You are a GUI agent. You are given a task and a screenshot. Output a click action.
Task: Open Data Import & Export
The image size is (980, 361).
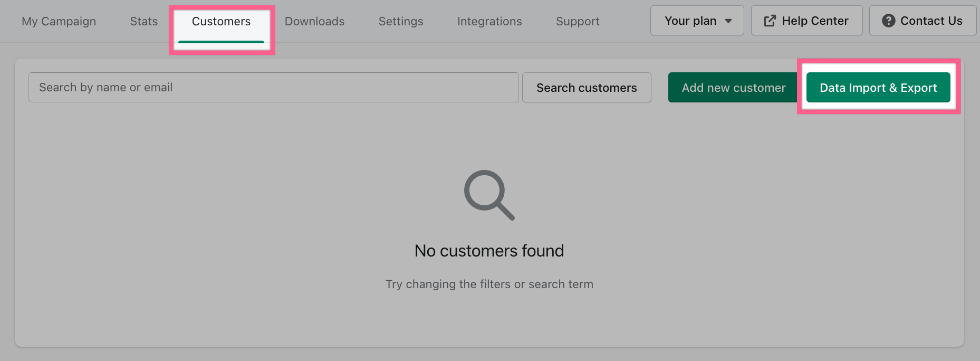click(878, 88)
